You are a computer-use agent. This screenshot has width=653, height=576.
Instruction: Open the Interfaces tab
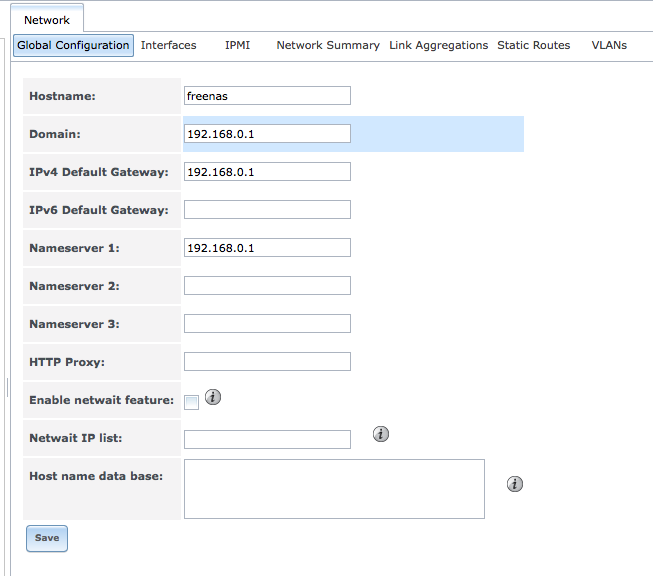(x=168, y=45)
